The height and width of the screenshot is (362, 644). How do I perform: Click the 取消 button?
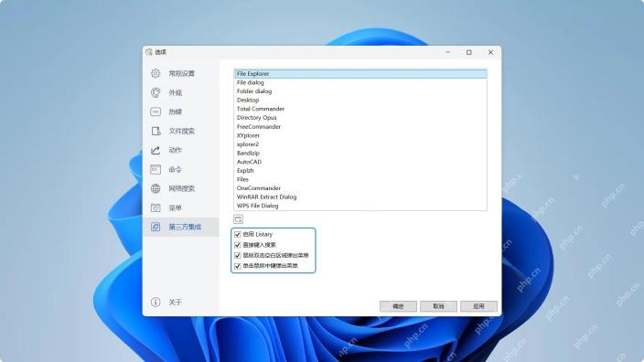[438, 306]
